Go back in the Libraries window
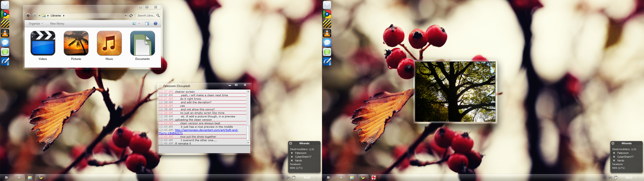This screenshot has width=644, height=181. [28, 16]
